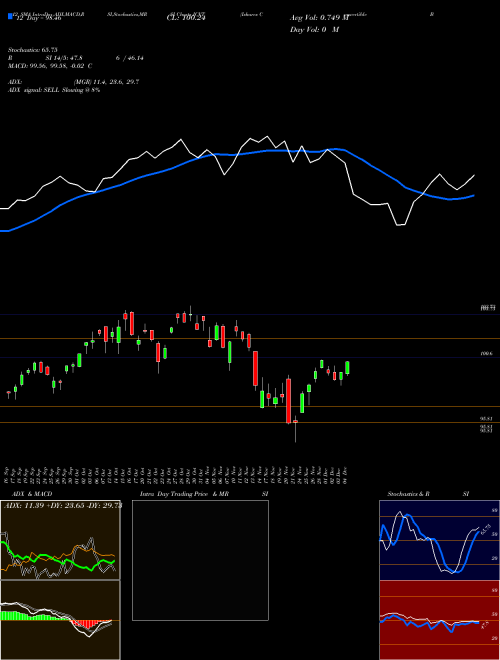Image resolution: width=500 pixels, height=660 pixels.
Task: Click the 'Day Vol: 0 M' label
Action: coord(314,29)
